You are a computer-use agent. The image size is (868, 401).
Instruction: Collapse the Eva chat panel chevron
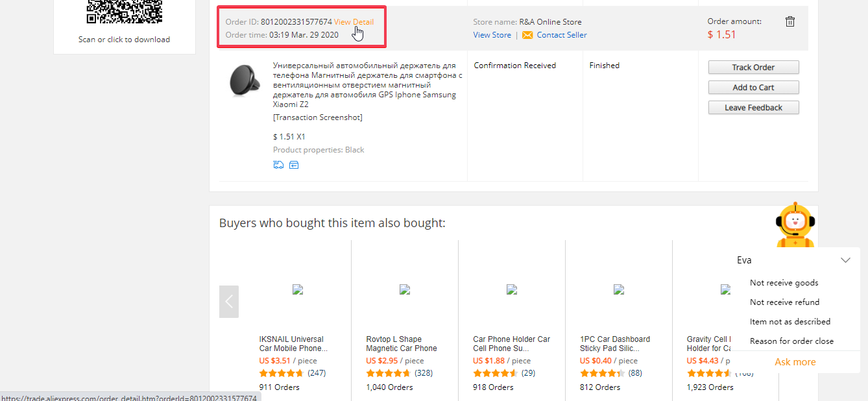(x=845, y=260)
